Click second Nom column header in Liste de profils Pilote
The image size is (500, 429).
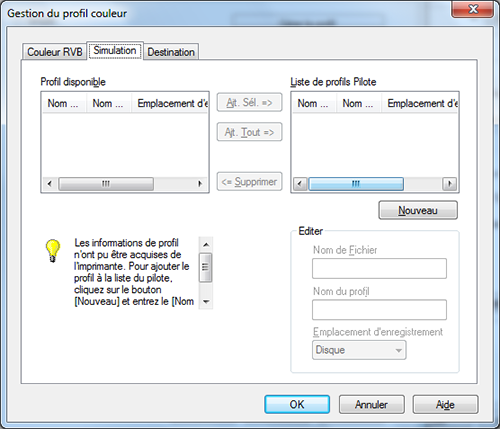tap(359, 104)
